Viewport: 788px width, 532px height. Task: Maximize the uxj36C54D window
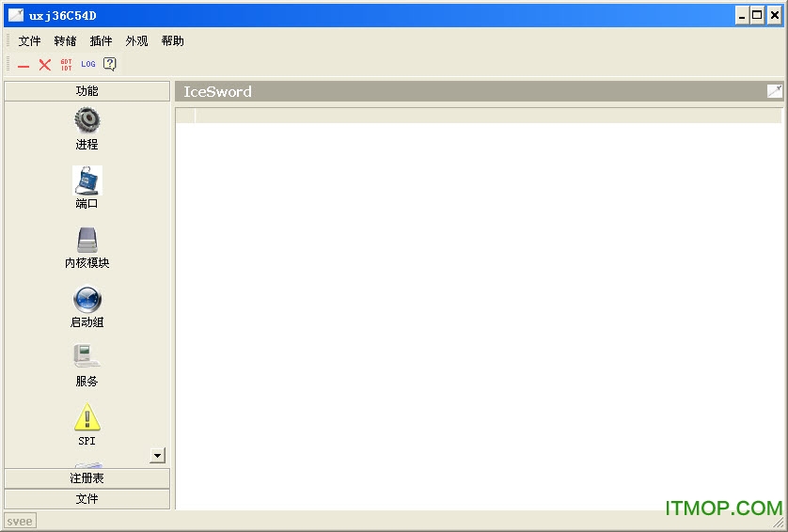(x=757, y=15)
